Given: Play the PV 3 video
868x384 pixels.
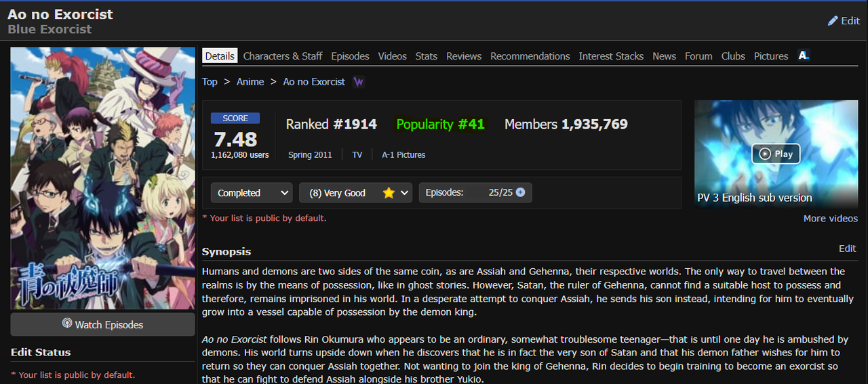Looking at the screenshot, I should point(776,154).
